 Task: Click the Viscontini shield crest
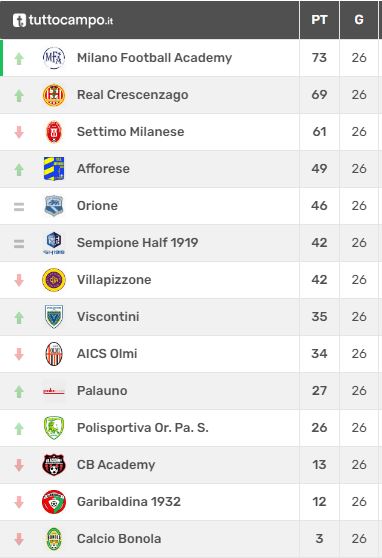click(x=54, y=317)
